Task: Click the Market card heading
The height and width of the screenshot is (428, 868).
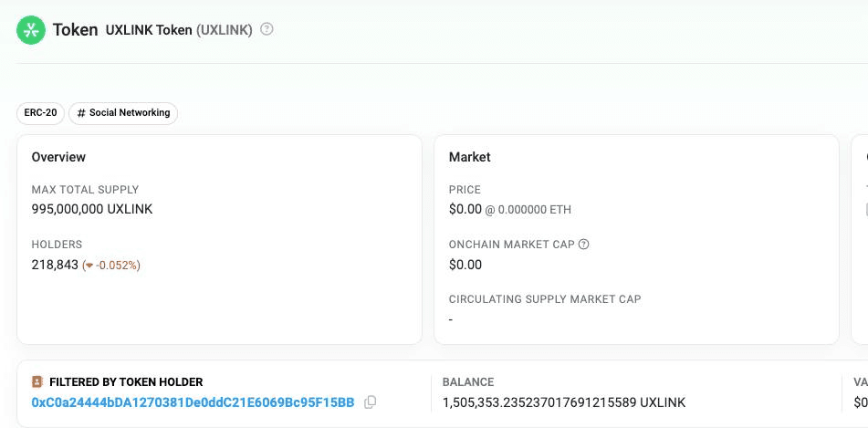Action: click(469, 157)
